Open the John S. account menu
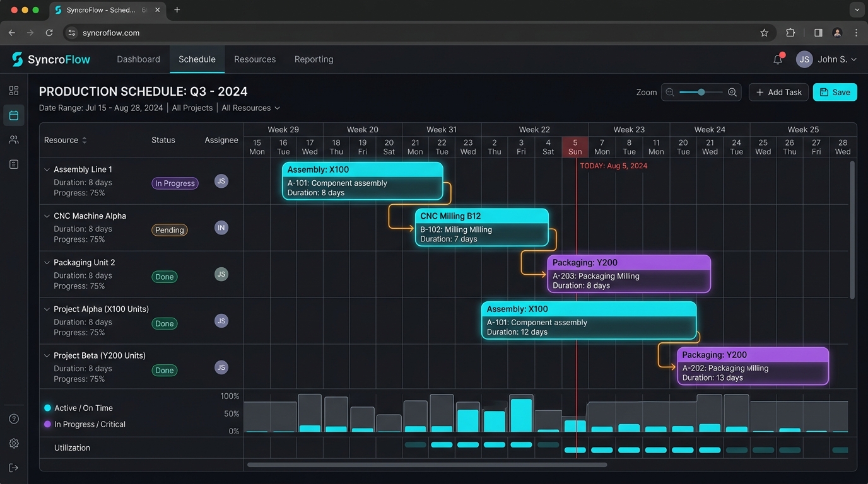The height and width of the screenshot is (484, 868). coord(826,59)
